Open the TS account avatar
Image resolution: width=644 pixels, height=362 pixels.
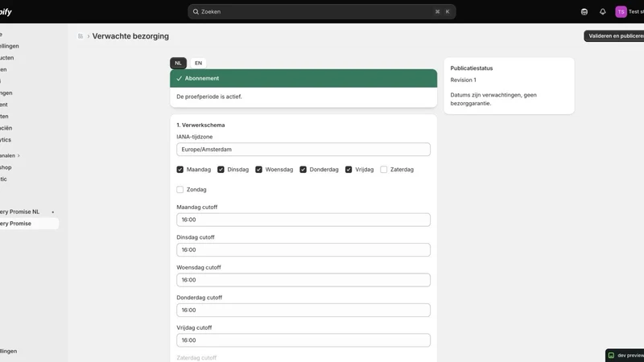pos(621,12)
